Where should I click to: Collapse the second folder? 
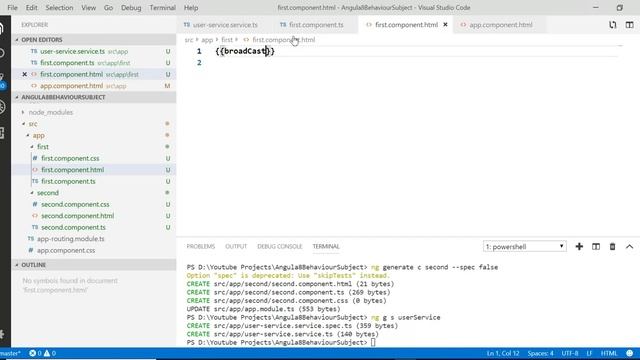tap(47, 193)
